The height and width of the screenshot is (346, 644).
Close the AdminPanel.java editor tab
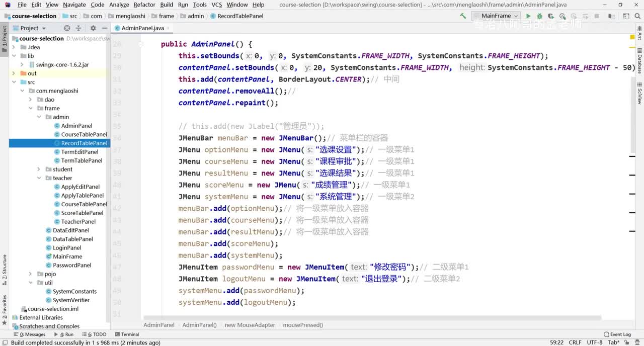click(x=169, y=28)
